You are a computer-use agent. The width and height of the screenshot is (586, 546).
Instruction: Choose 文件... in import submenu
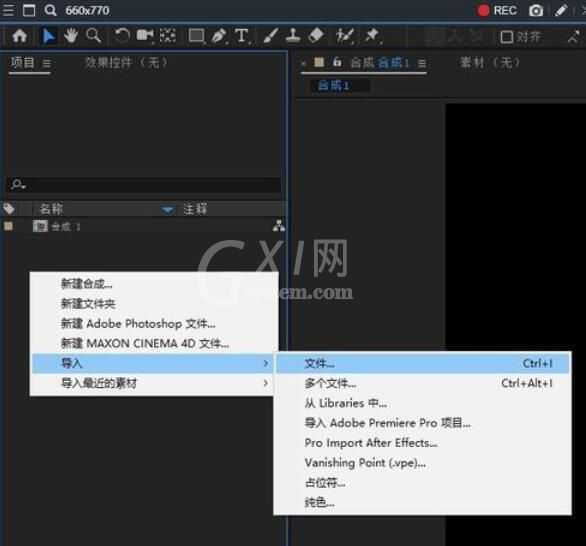click(423, 363)
